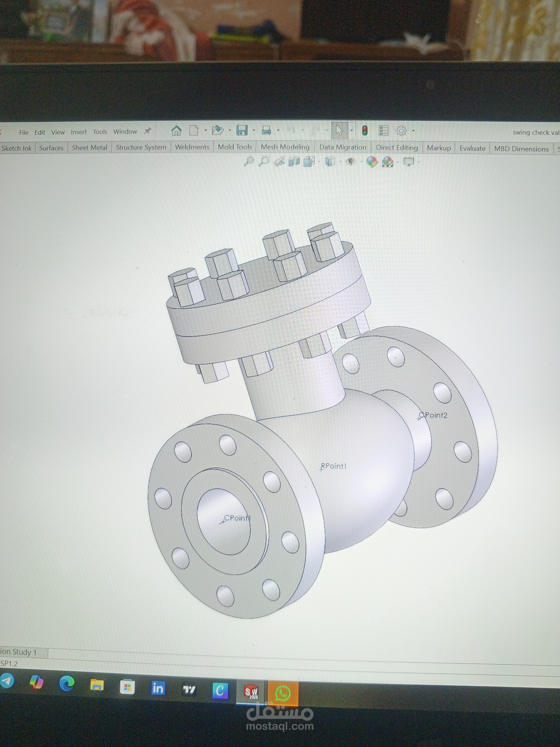Toggle the Hide/Show Items eye icon
Image resolution: width=560 pixels, height=747 pixels.
click(x=351, y=162)
